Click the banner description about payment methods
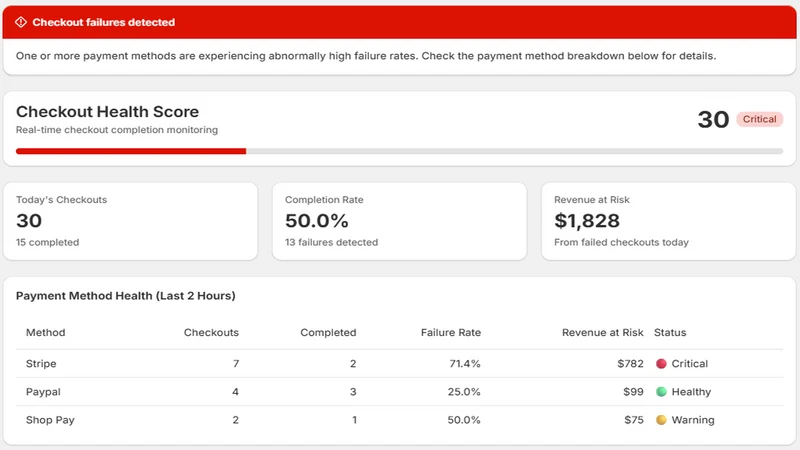The height and width of the screenshot is (450, 800). 366,56
